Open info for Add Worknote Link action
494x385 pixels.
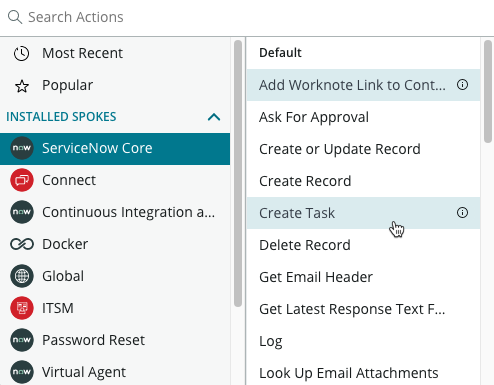tap(462, 85)
